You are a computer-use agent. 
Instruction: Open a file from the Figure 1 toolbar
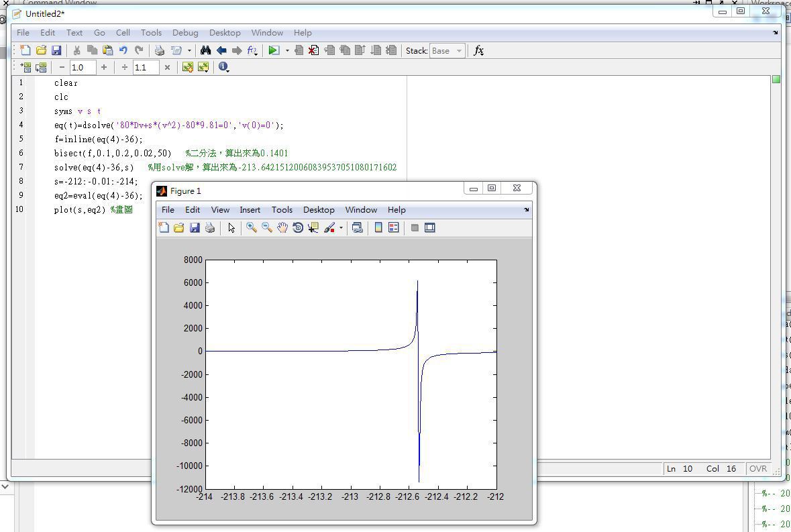coord(178,228)
